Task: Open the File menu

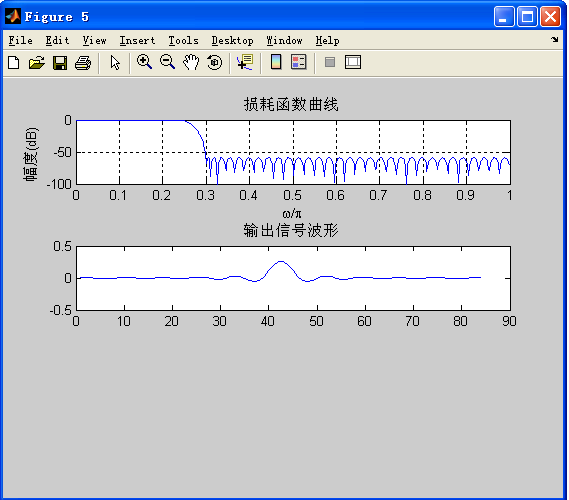Action: point(20,41)
